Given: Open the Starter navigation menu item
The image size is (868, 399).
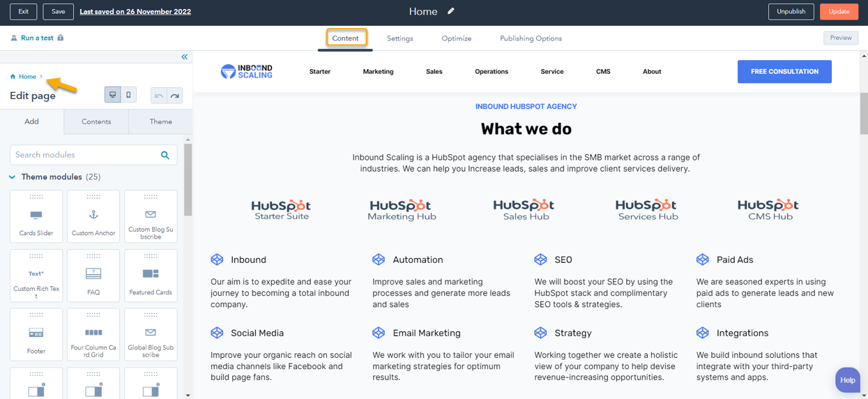Looking at the screenshot, I should (x=320, y=71).
